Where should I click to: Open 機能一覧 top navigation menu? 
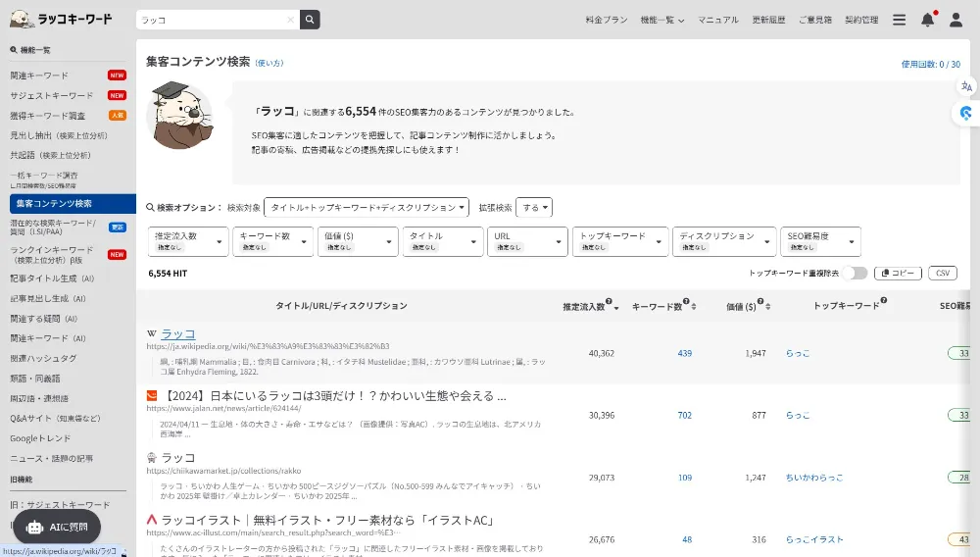[661, 20]
